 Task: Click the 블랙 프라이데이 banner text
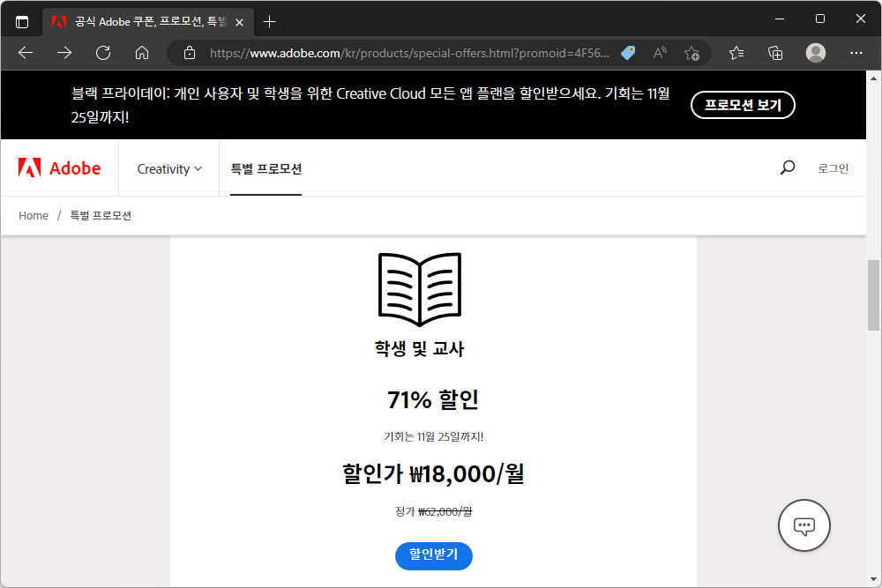pyautogui.click(x=370, y=105)
